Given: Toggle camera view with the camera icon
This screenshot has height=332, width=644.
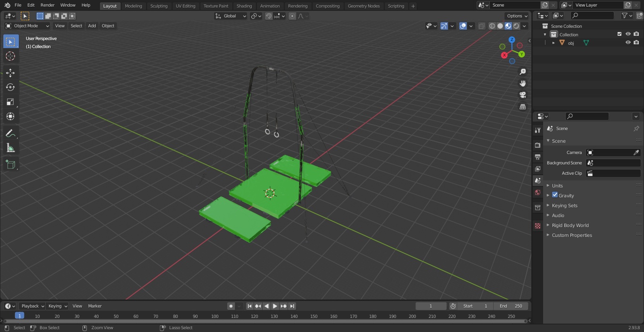Looking at the screenshot, I should pos(522,95).
